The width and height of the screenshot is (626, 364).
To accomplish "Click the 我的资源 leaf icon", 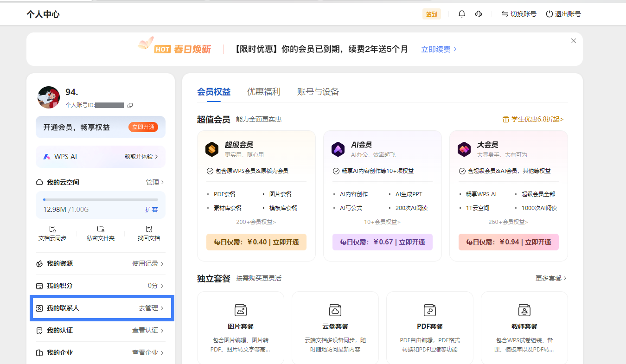I will coord(39,263).
